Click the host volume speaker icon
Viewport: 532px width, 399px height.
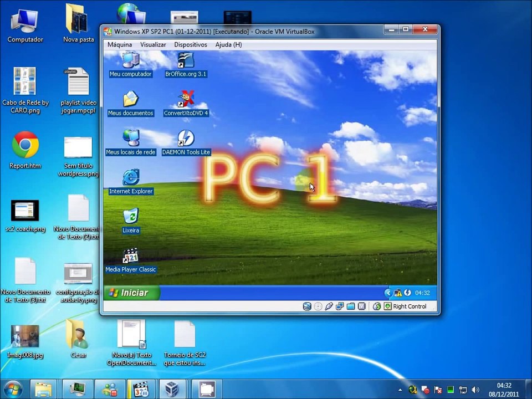[475, 390]
